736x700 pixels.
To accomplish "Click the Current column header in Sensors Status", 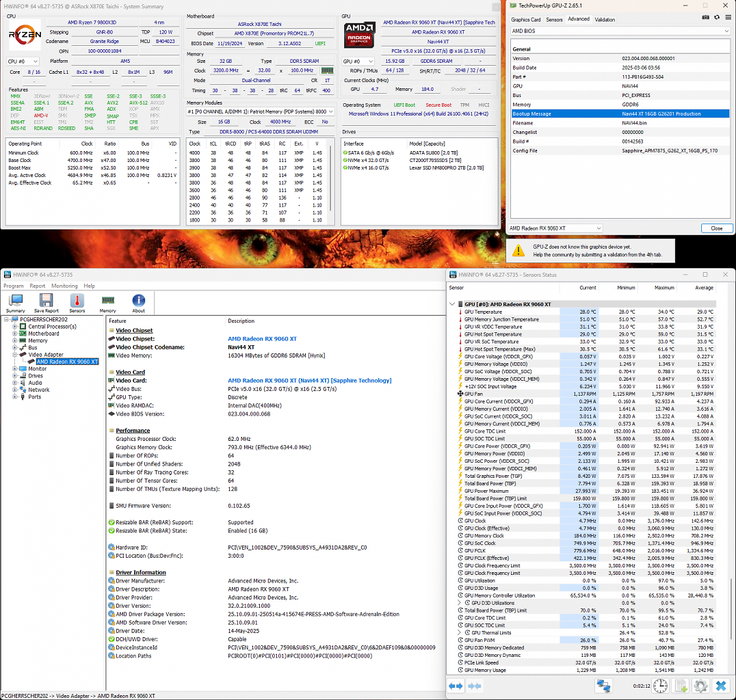I will 587,288.
